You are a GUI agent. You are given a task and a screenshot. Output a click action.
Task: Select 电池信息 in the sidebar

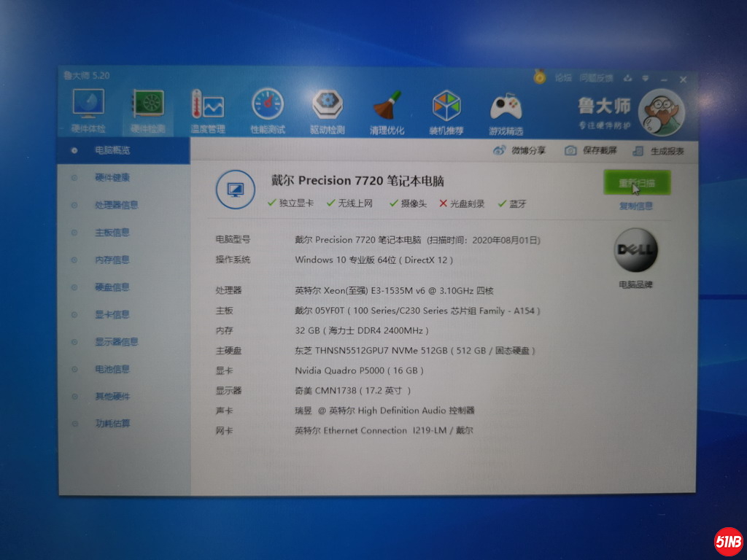pos(124,369)
